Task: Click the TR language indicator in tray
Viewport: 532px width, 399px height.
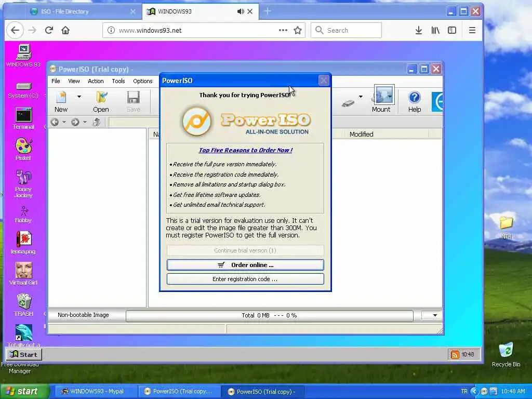Action: coord(464,391)
